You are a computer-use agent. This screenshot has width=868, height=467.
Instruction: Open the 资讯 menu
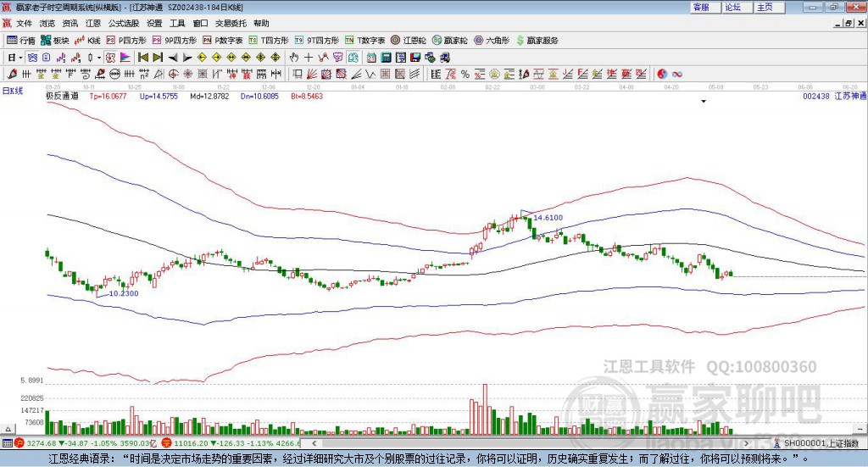pos(70,23)
